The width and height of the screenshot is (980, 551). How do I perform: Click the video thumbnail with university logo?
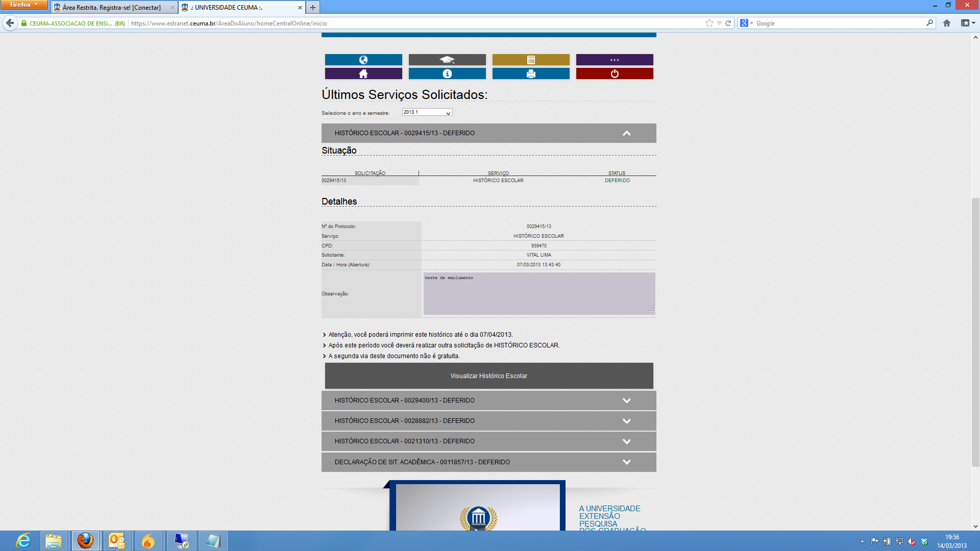point(478,508)
